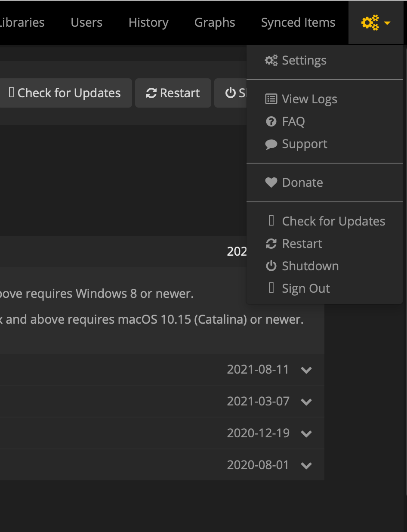This screenshot has width=407, height=532.
Task: Select Check for Updates in dropdown menu
Action: pyautogui.click(x=325, y=221)
